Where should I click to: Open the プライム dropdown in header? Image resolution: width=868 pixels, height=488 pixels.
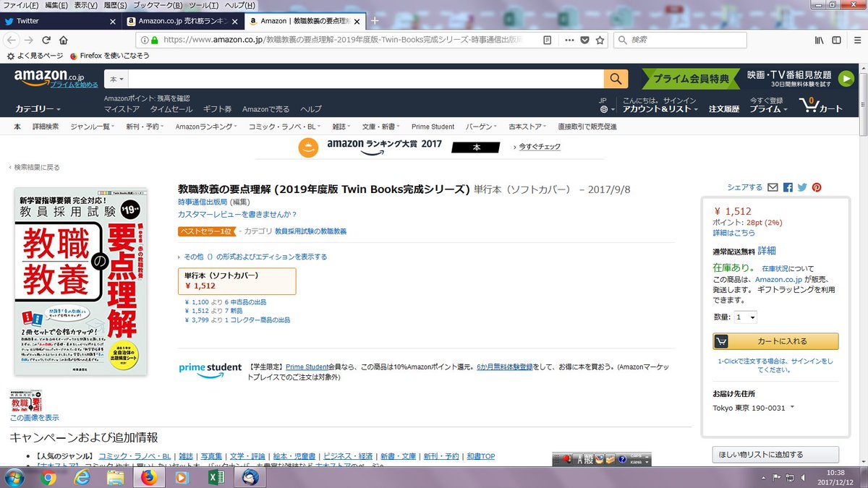pyautogui.click(x=768, y=109)
